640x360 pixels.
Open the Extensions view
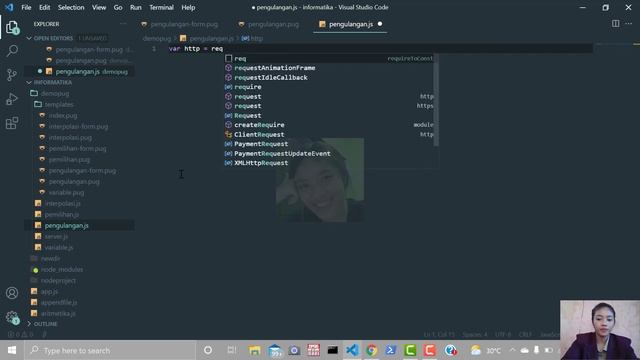12,123
